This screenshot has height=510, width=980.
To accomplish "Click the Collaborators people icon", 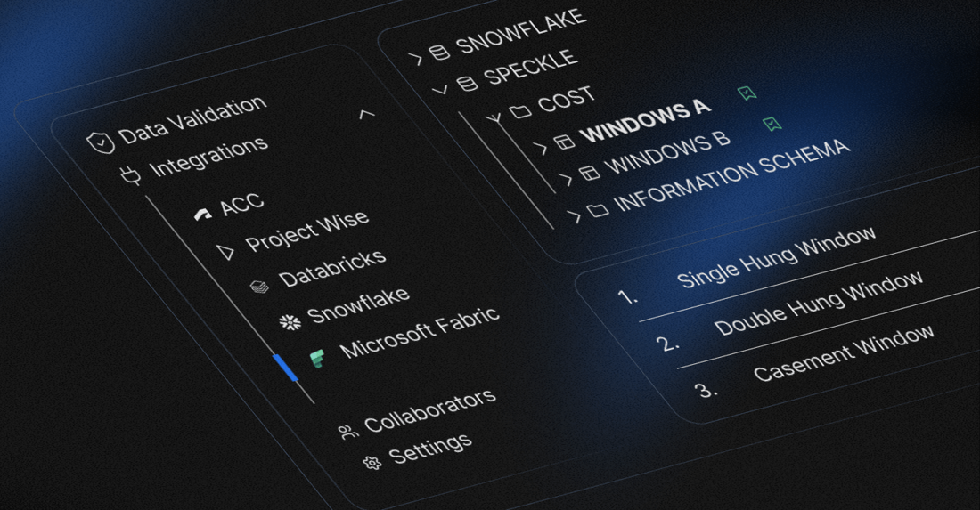I will (348, 432).
